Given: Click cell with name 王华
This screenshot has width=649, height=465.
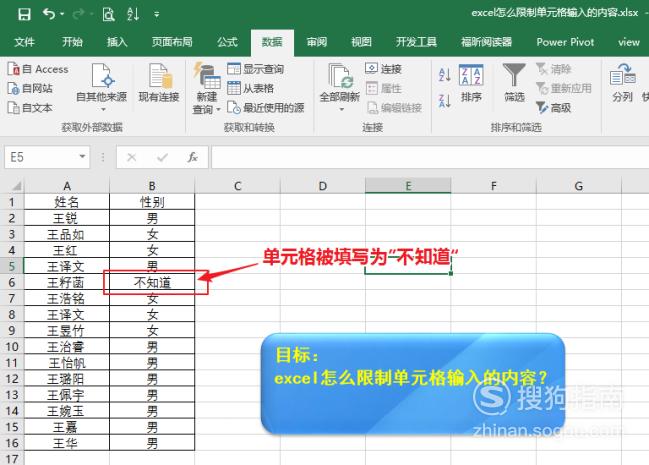Looking at the screenshot, I should [67, 443].
